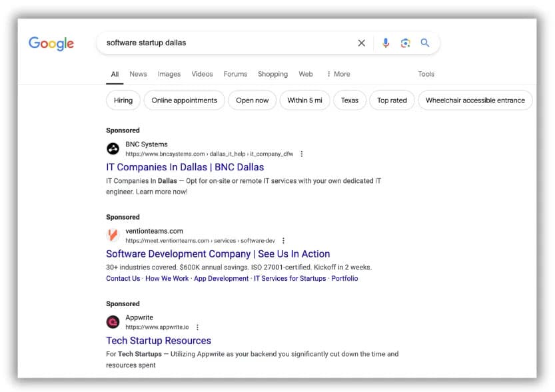Click the ventionteams.com site name
Viewport: 555px width, 392px height.
[155, 231]
